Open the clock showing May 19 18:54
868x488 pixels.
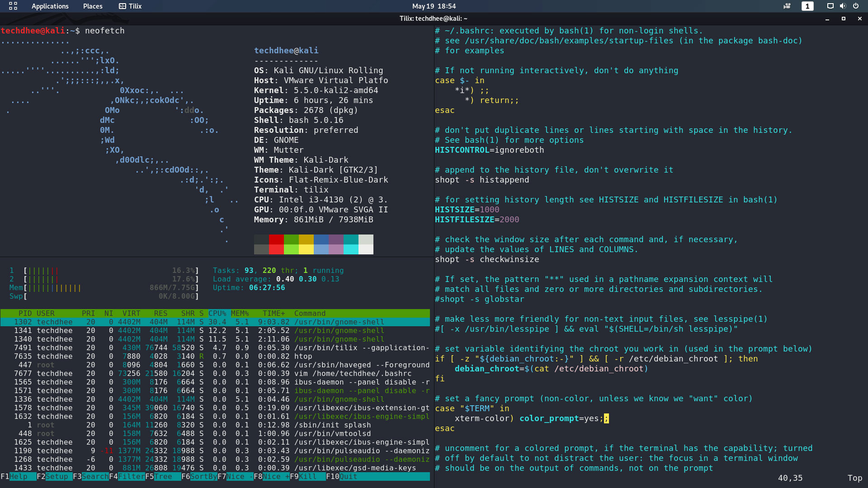coord(434,6)
